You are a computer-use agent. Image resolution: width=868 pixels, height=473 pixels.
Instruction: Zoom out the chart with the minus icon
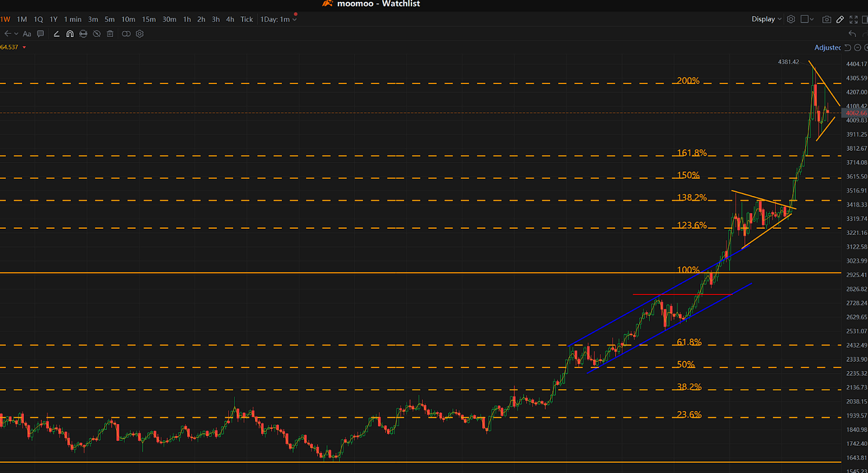coord(858,48)
